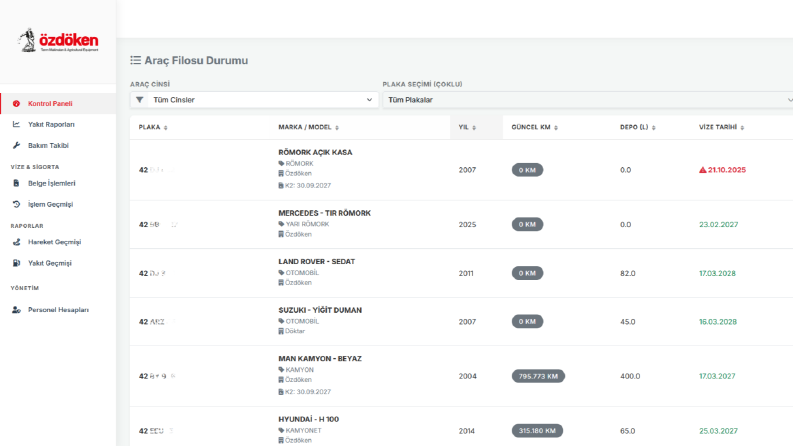Sort by YIL column arrows
This screenshot has width=793, height=446.
474,127
